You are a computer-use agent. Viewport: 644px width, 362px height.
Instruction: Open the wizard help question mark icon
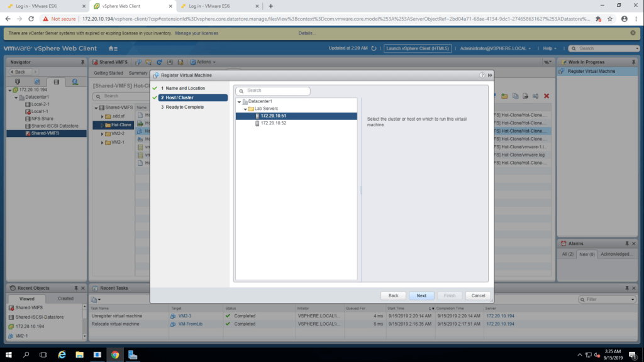click(x=482, y=75)
